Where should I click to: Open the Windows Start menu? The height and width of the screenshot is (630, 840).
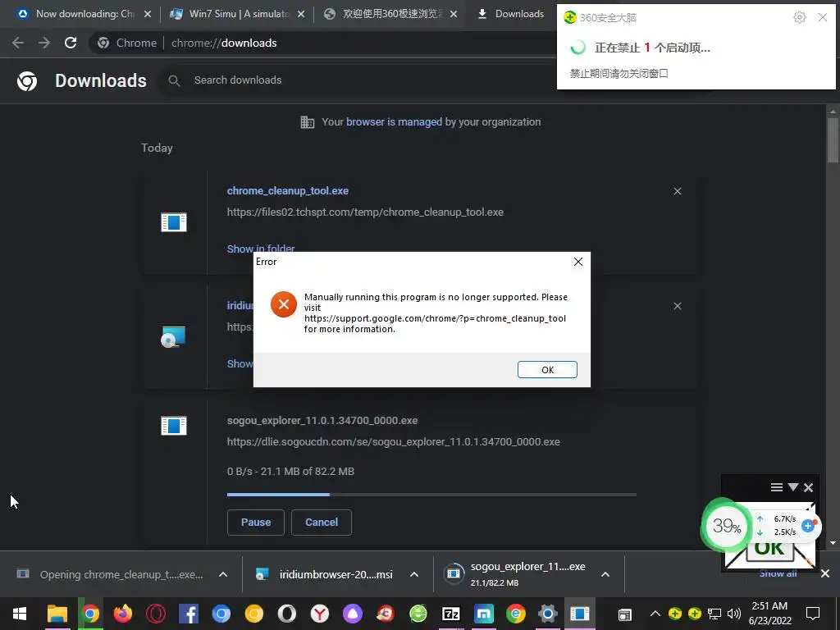(20, 614)
